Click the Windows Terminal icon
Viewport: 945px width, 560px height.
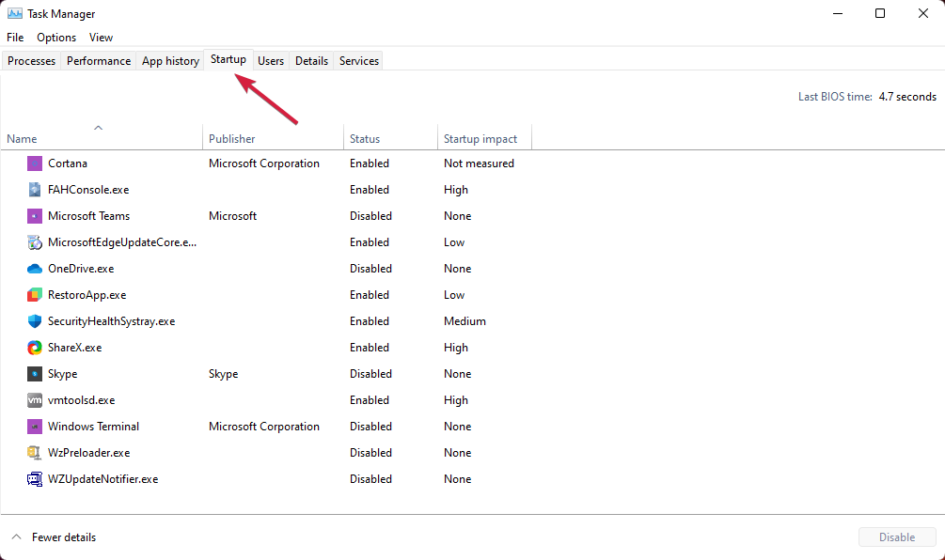[x=35, y=427]
